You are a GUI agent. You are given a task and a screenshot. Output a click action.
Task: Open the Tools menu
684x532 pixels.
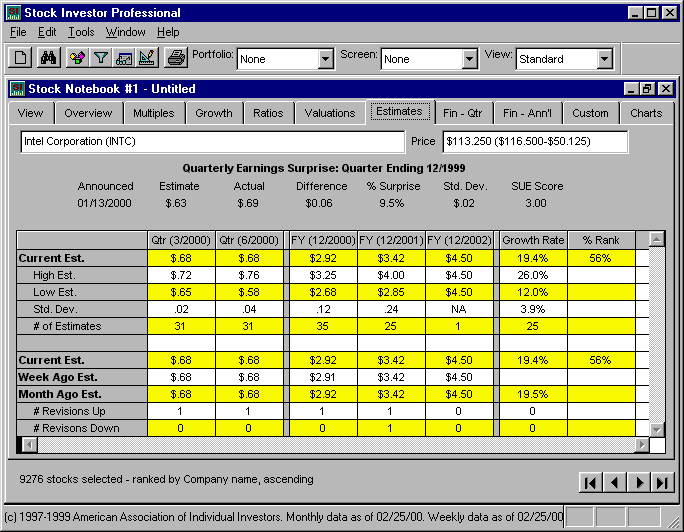[x=81, y=32]
